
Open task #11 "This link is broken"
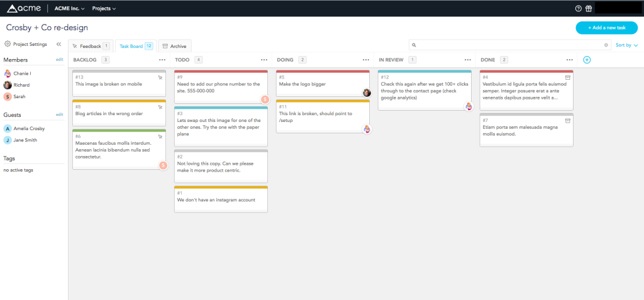(323, 116)
